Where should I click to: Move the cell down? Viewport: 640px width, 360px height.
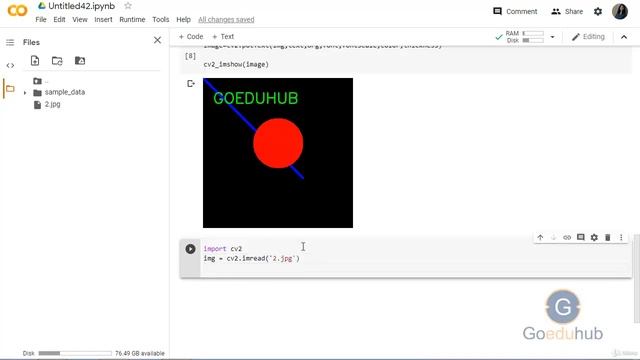[553, 237]
